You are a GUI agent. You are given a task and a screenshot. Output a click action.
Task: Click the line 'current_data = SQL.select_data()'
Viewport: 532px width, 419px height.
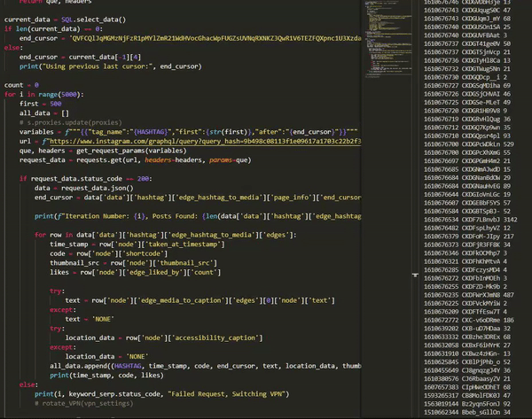tap(65, 19)
